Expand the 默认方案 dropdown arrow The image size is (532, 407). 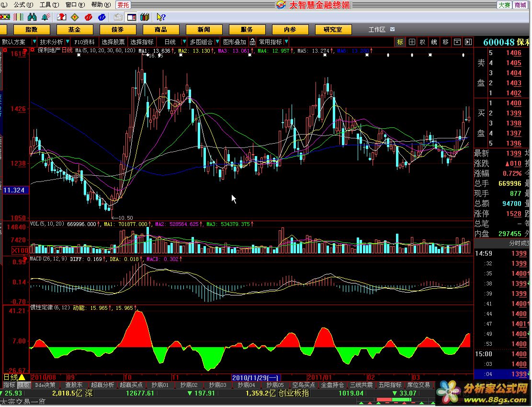(x=34, y=42)
